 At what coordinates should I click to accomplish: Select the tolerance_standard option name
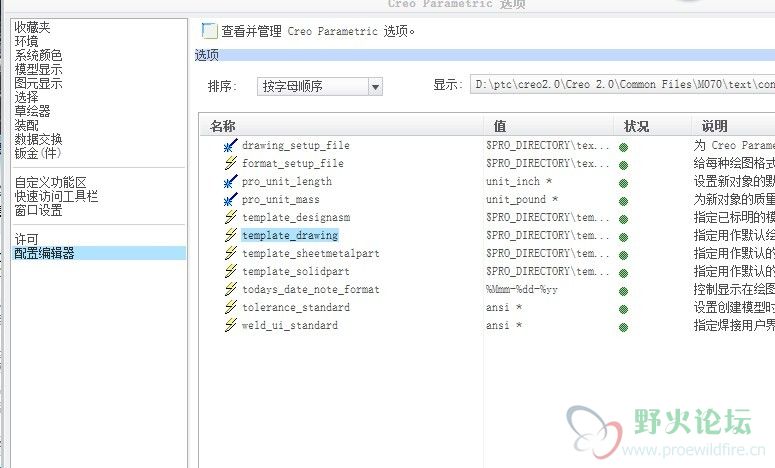(x=296, y=307)
